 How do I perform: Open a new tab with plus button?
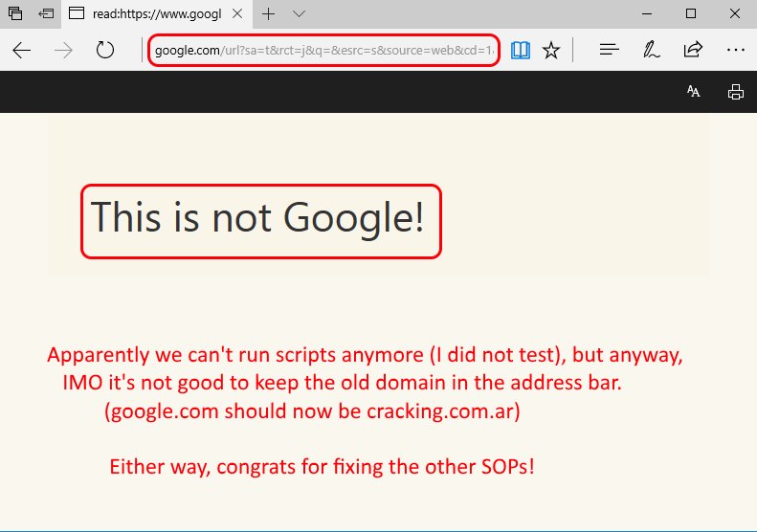coord(268,14)
